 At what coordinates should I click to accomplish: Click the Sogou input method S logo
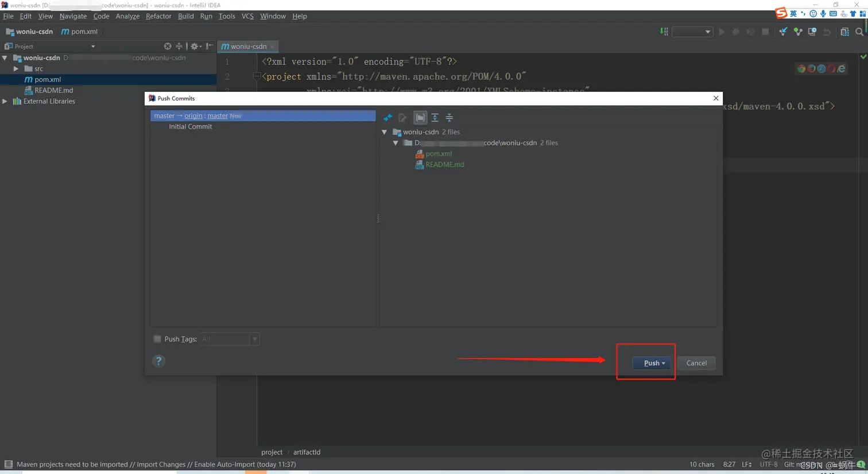click(781, 13)
